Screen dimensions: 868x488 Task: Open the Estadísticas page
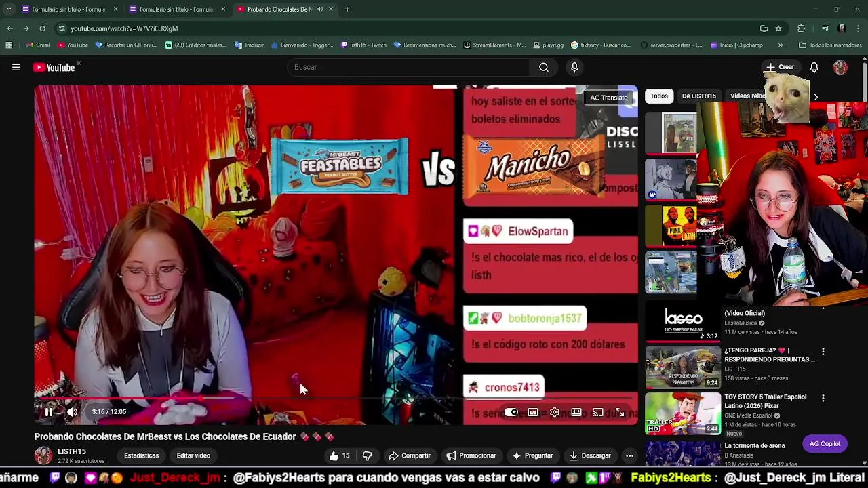tap(142, 455)
